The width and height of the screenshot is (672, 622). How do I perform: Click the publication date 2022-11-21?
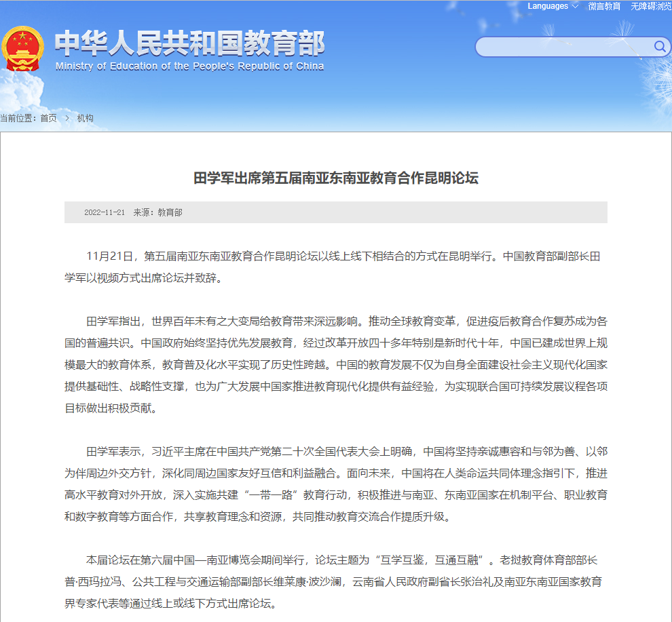[104, 212]
